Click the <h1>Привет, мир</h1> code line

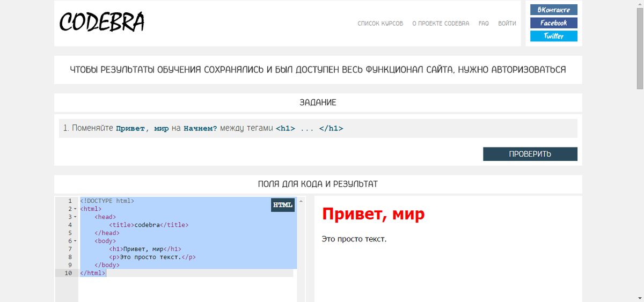point(145,249)
